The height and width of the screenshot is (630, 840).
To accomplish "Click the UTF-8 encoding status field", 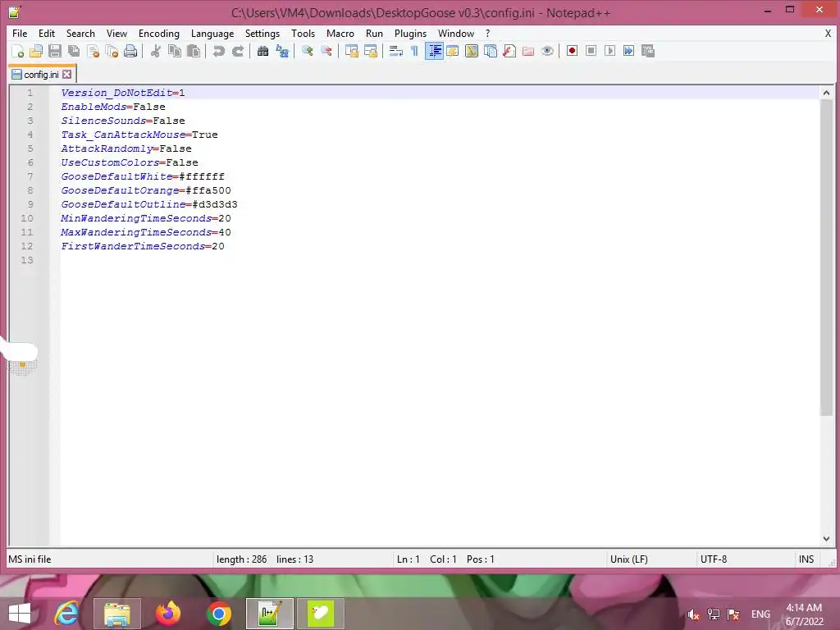I will point(714,559).
